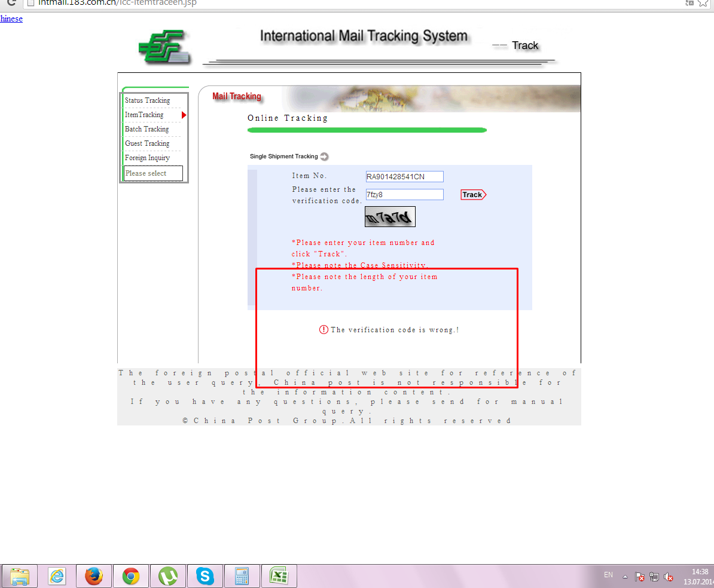Click the Single Shipment Tracking arrow icon

[324, 157]
